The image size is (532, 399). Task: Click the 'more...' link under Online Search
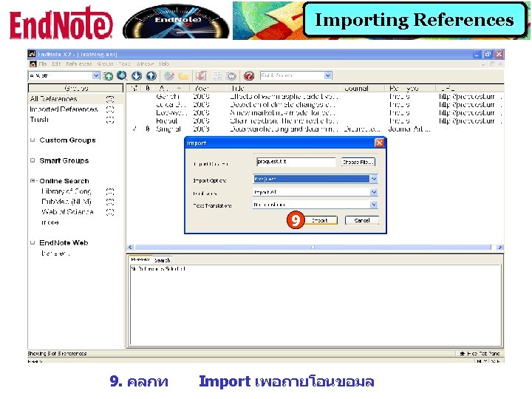[50, 222]
